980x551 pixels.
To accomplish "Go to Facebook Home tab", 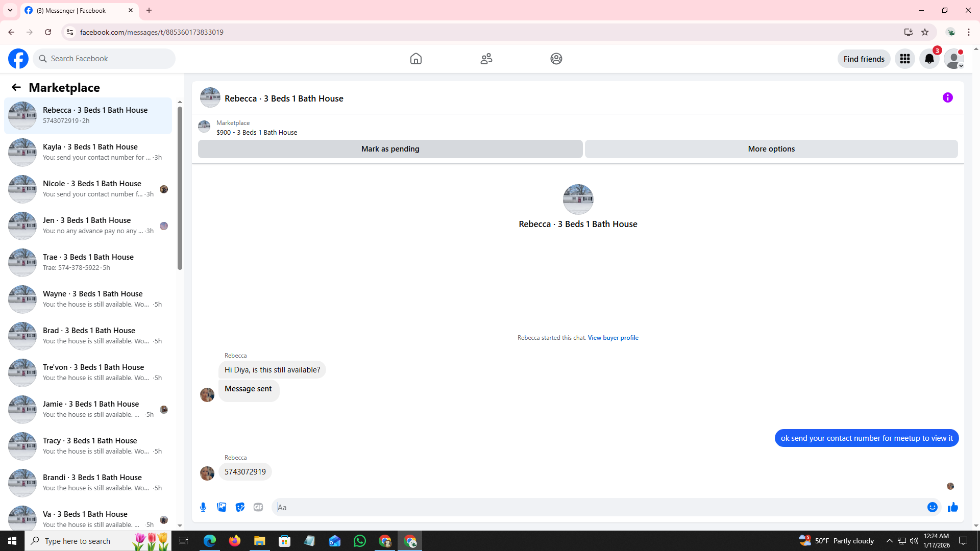I will [415, 59].
